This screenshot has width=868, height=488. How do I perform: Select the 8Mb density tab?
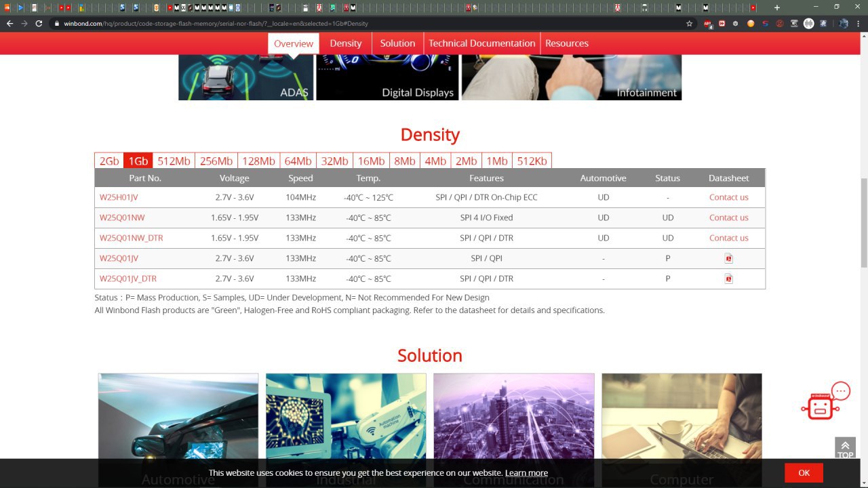click(405, 161)
